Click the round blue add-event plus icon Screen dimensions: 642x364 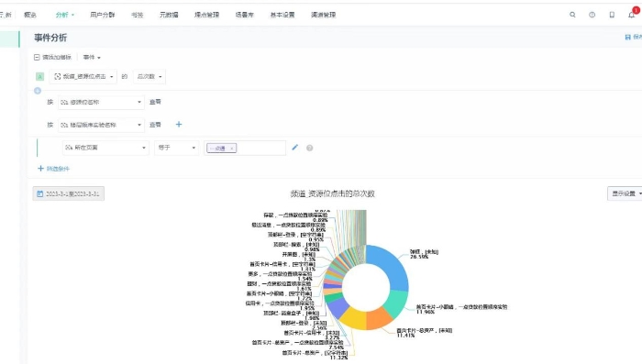tap(38, 91)
